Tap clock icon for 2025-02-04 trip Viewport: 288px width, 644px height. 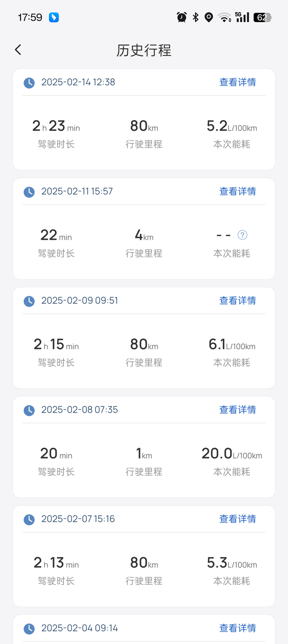[x=29, y=628]
